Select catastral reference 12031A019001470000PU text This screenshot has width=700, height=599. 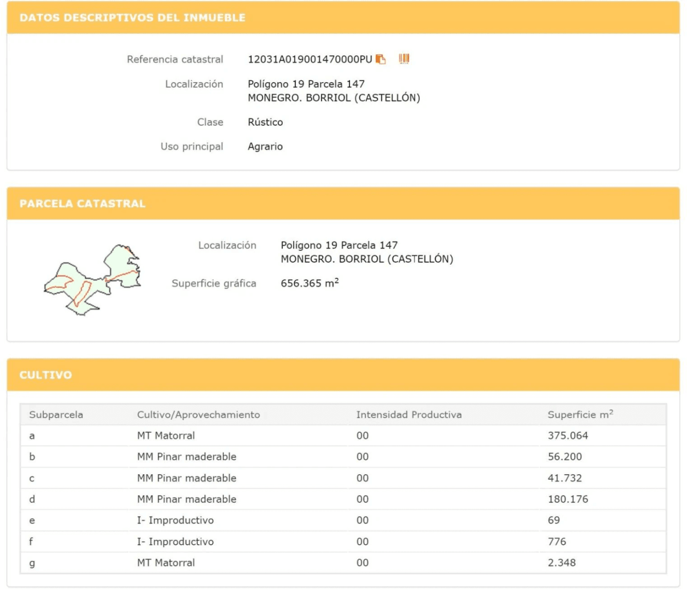pyautogui.click(x=310, y=59)
